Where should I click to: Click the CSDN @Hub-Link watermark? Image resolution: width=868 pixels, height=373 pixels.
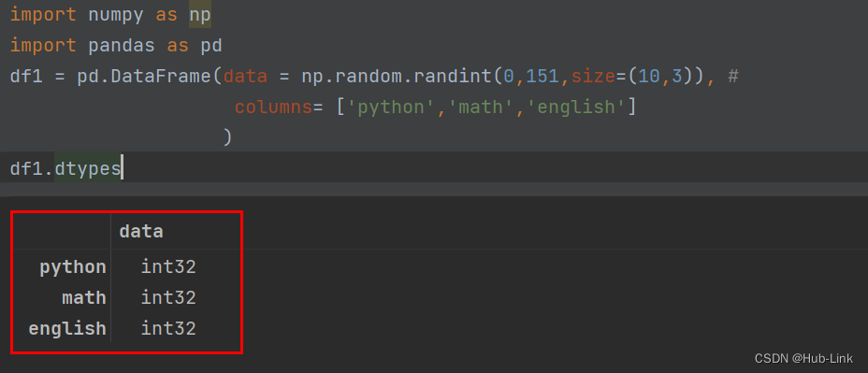(803, 358)
